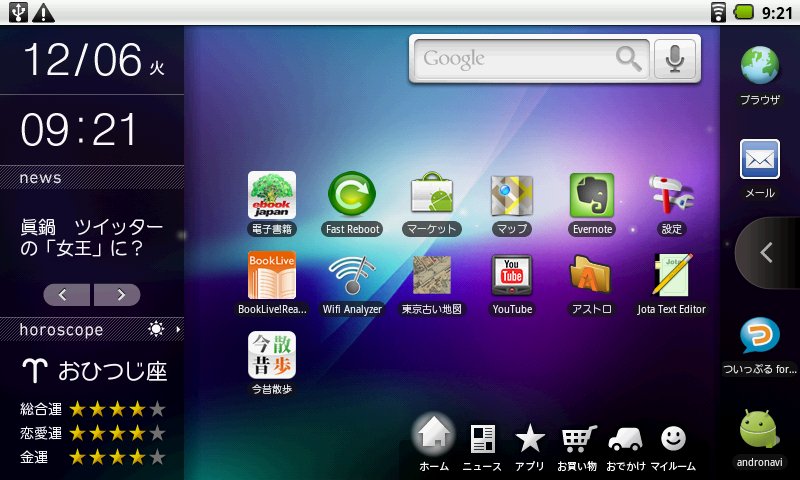Viewport: 800px width, 480px height.
Task: Open the Evernote app
Action: 591,196
